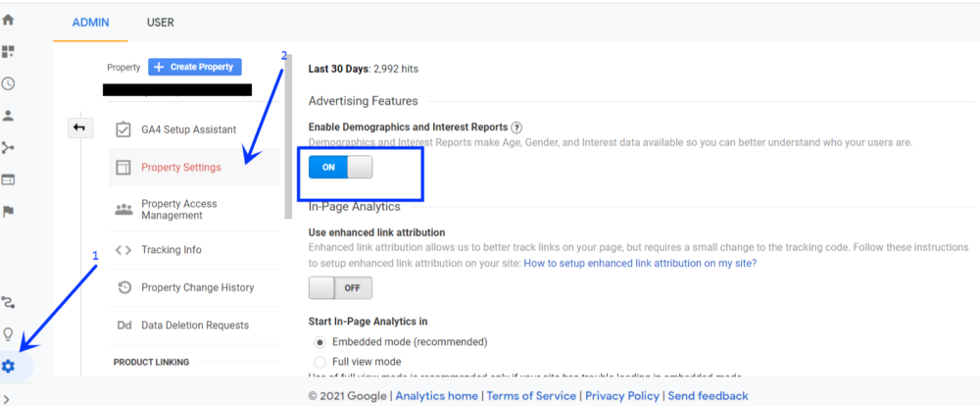Switch to the ADMIN tab
Screen dimensions: 980x406
pos(90,23)
